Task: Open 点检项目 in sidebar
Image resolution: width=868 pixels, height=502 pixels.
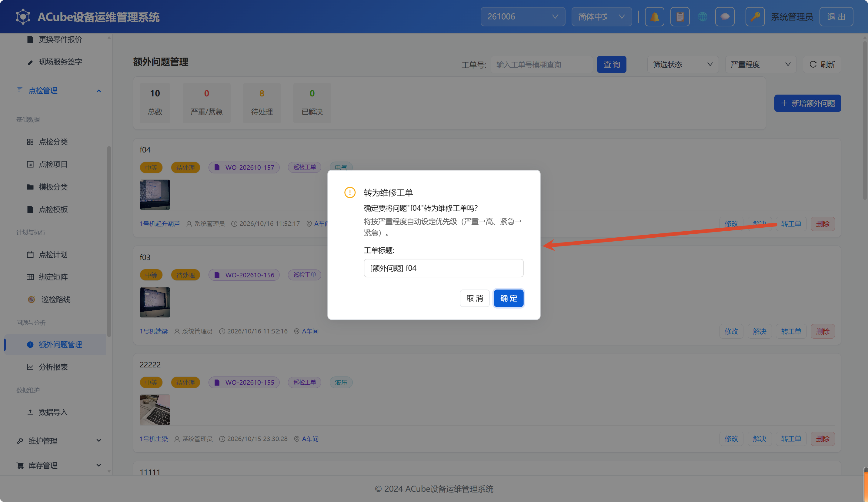Action: (53, 164)
